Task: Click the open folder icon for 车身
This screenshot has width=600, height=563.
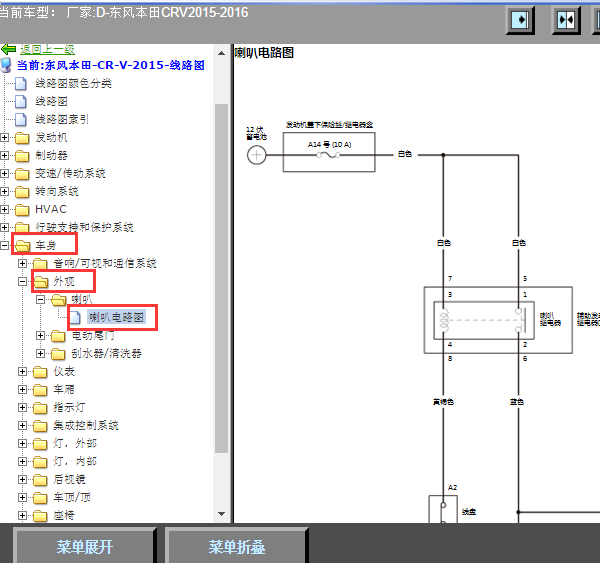Action: [23, 246]
